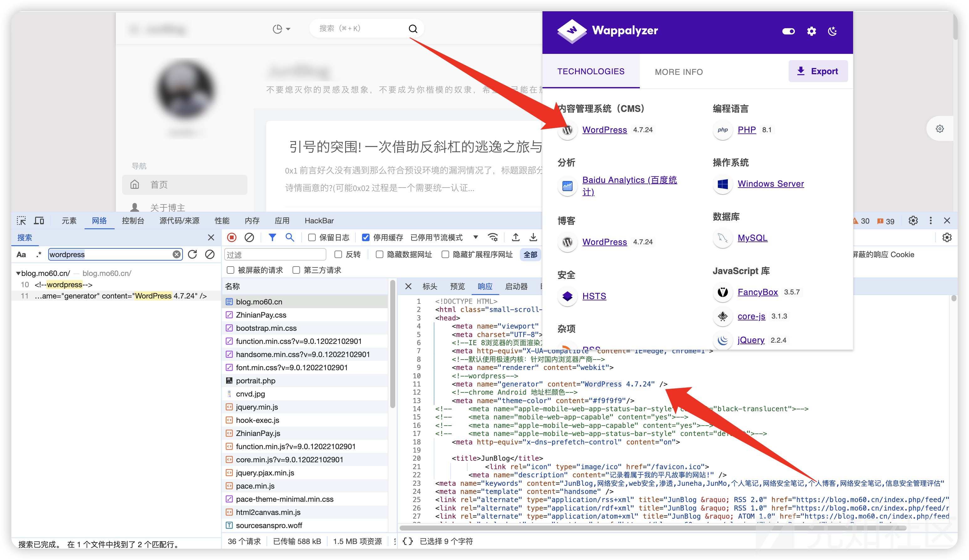Open the MySQL database link
Viewport: 969px width, 560px height.
[x=753, y=238]
